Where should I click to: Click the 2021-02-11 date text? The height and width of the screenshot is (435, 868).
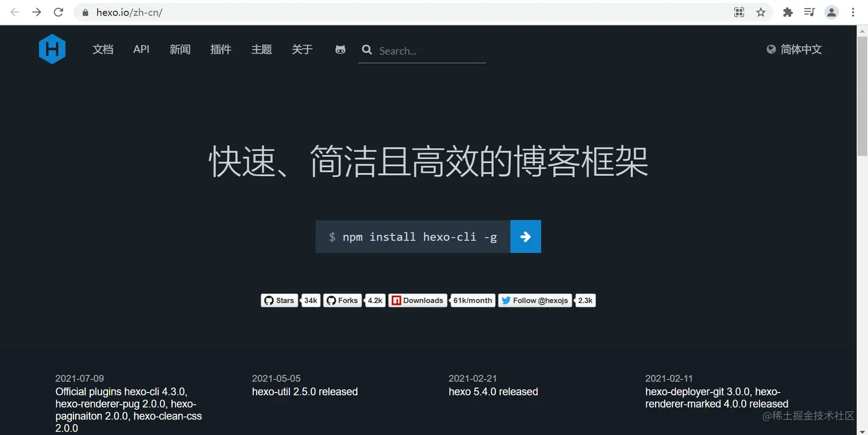(x=669, y=378)
